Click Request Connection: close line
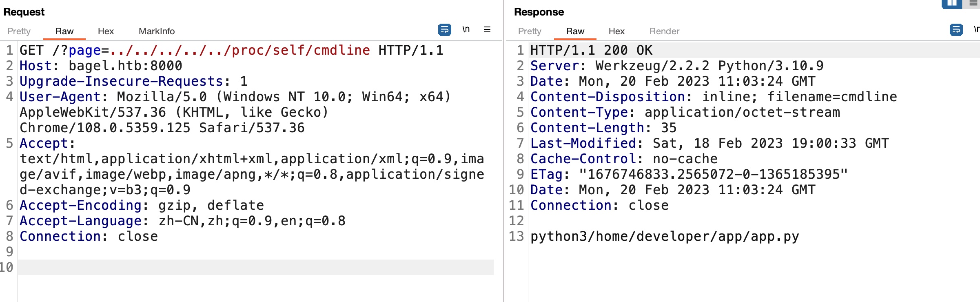980x302 pixels. (x=89, y=236)
